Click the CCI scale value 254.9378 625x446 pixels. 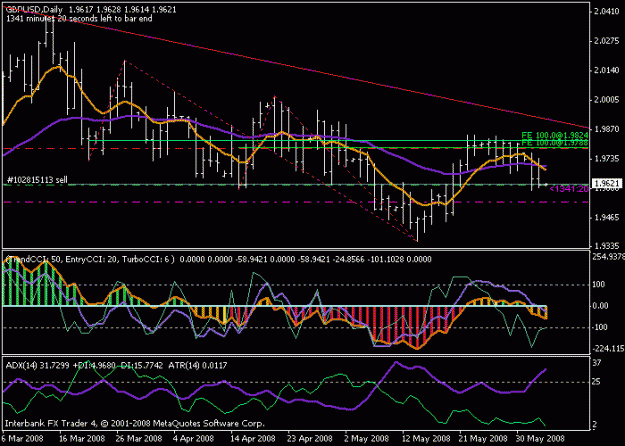(609, 257)
